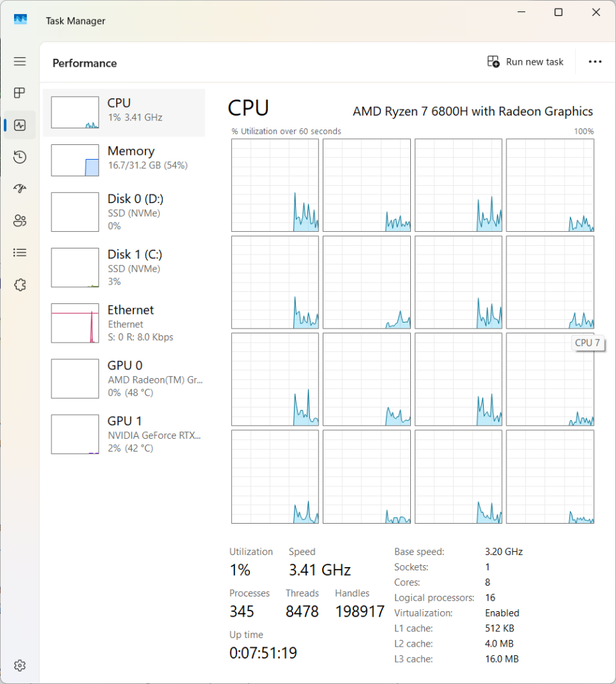Show Disk 1 (C:) performance
This screenshot has height=684, width=616.
tap(124, 267)
